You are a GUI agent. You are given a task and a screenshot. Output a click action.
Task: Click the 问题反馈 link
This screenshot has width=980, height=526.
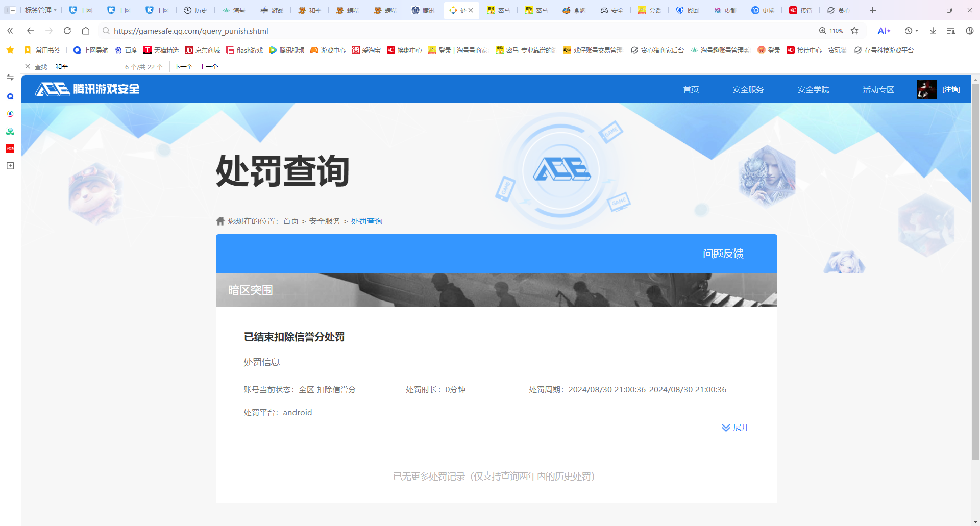pyautogui.click(x=723, y=254)
